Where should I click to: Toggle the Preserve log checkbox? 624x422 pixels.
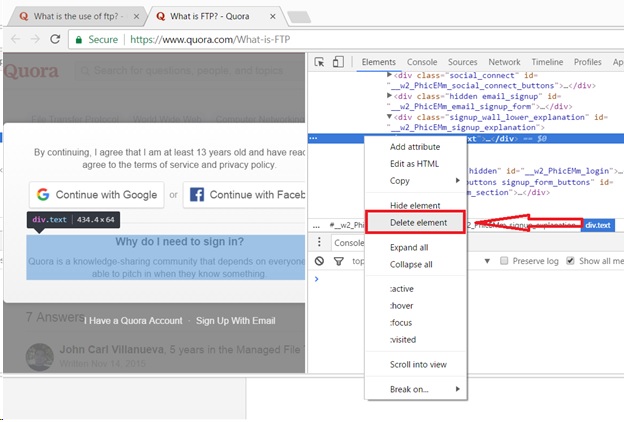coord(504,261)
